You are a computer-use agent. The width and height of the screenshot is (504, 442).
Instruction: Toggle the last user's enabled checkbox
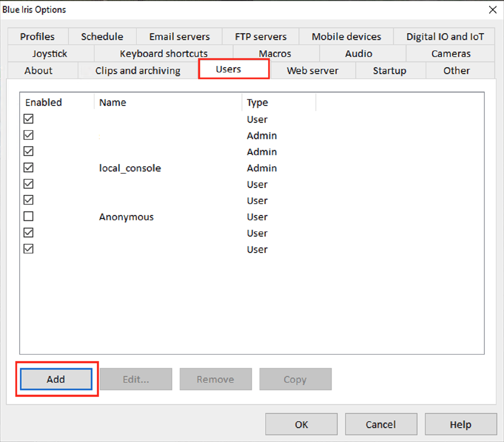point(29,249)
